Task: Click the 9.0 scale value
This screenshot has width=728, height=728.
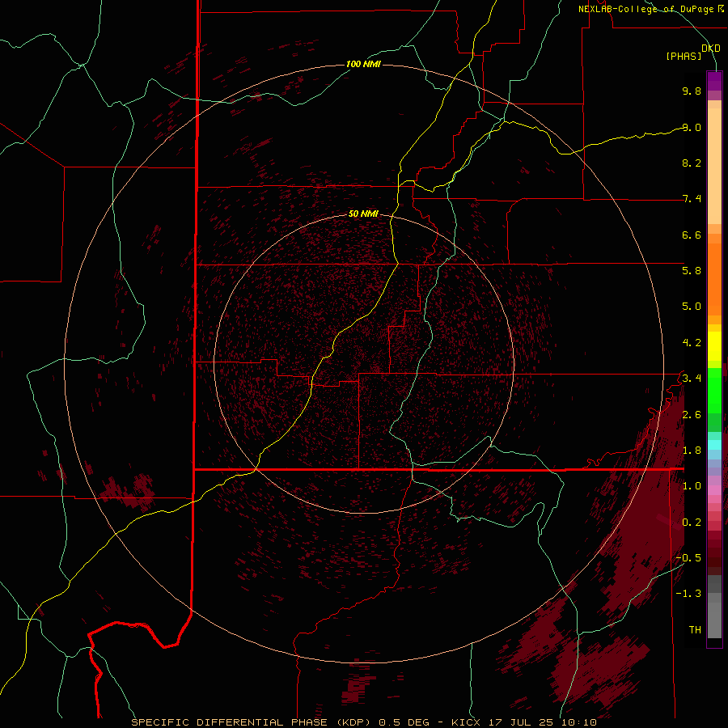Action: tap(692, 127)
